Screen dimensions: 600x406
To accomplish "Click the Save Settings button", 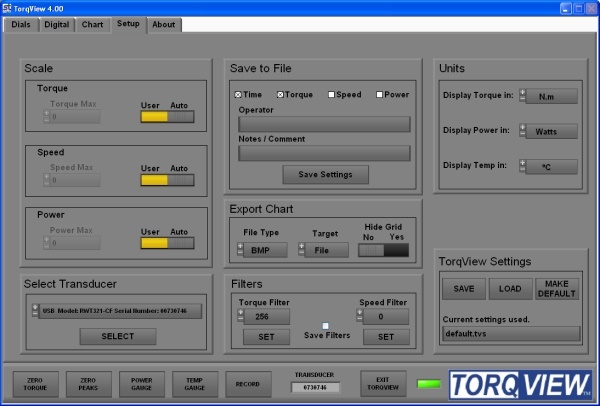I will pyautogui.click(x=325, y=174).
